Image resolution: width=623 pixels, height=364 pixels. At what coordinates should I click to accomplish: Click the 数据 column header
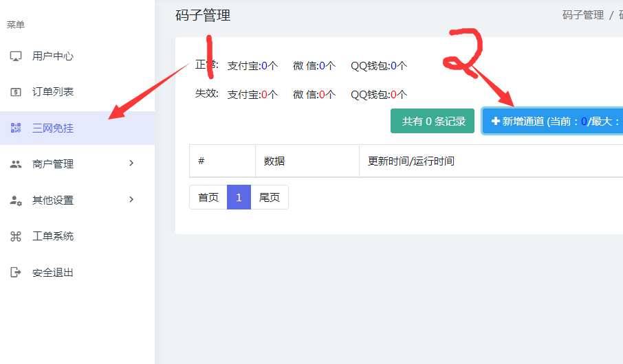tap(307, 161)
